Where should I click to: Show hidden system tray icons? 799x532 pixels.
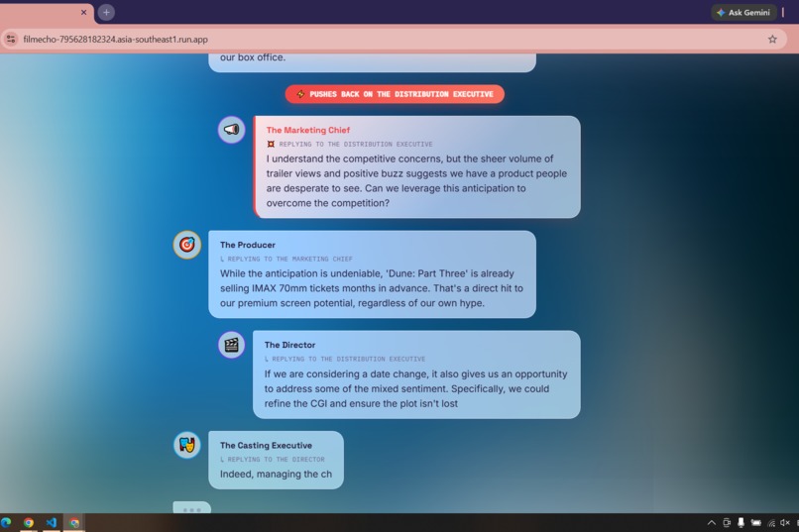712,522
